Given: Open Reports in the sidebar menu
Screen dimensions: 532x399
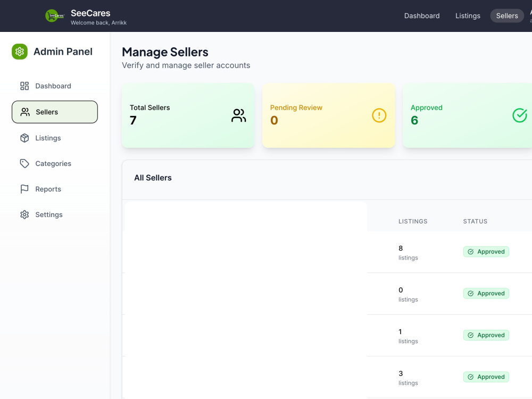Looking at the screenshot, I should coord(55,189).
